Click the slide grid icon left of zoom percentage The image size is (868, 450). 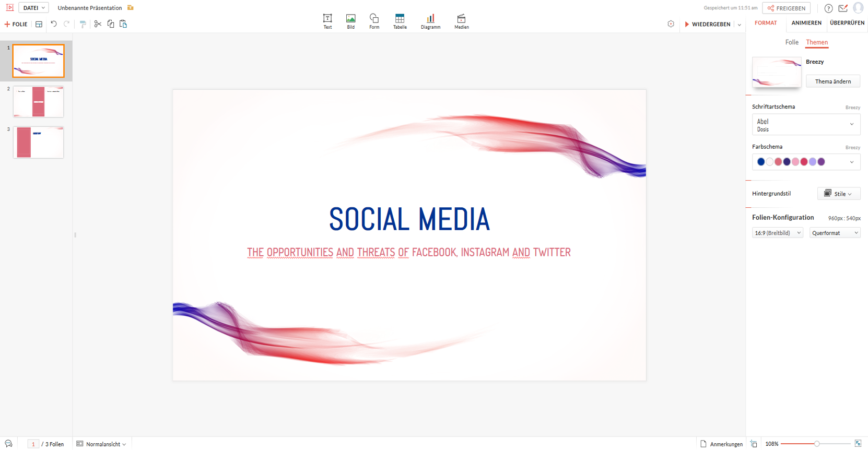tap(754, 444)
